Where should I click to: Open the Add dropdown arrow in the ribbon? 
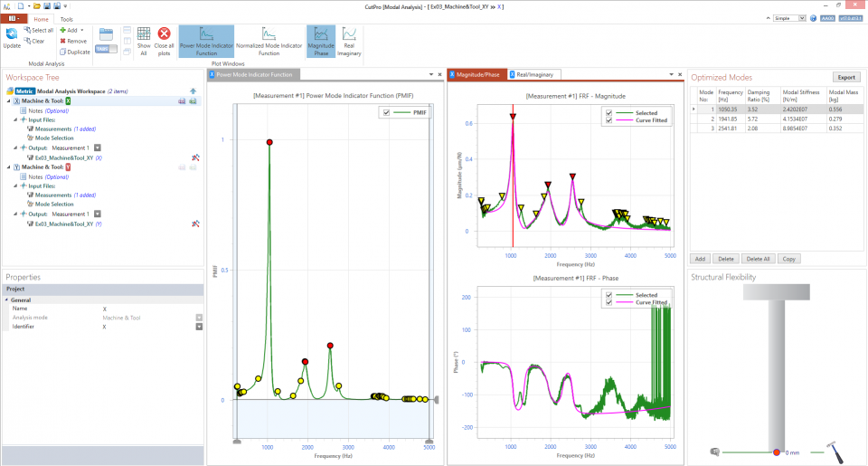click(82, 31)
